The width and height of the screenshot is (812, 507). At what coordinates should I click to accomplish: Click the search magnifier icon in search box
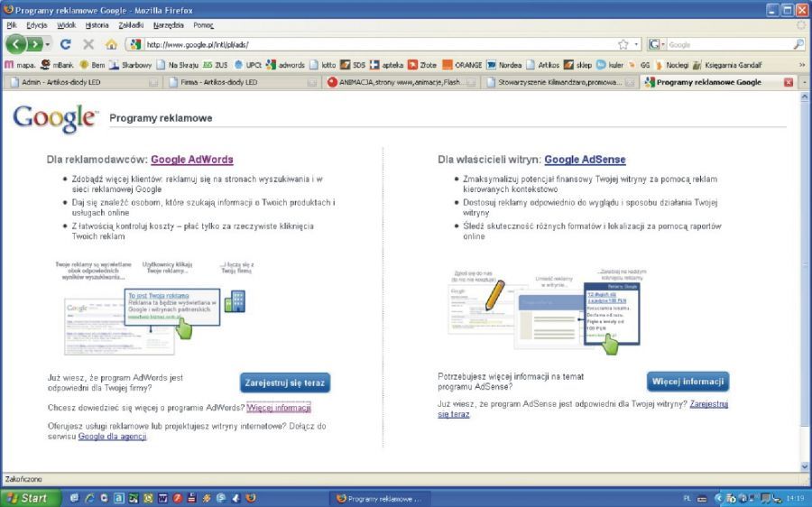pyautogui.click(x=798, y=44)
